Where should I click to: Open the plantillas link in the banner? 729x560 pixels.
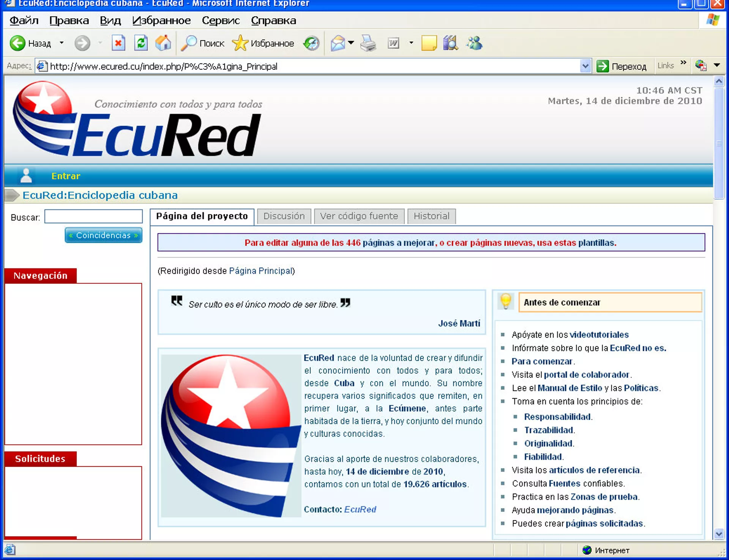596,243
